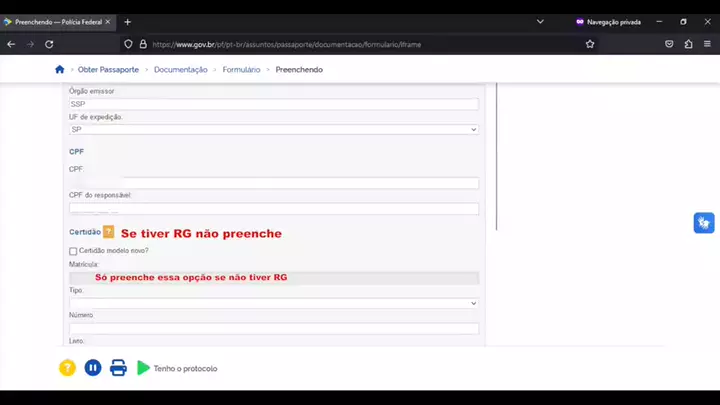
Task: Select the 'Preenchendo — Polícia Federal' tab
Action: pos(60,22)
